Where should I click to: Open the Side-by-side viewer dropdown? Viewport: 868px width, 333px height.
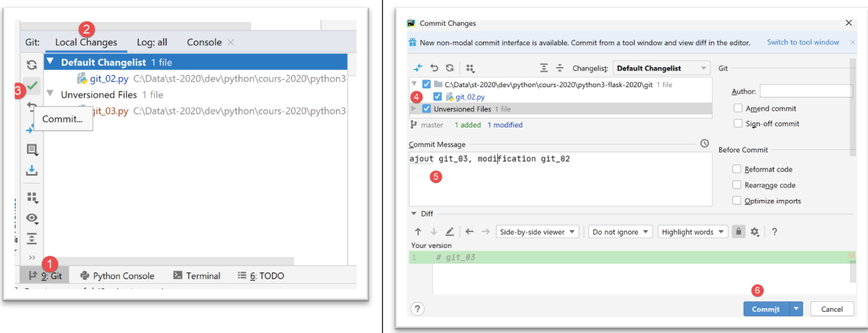tap(537, 232)
